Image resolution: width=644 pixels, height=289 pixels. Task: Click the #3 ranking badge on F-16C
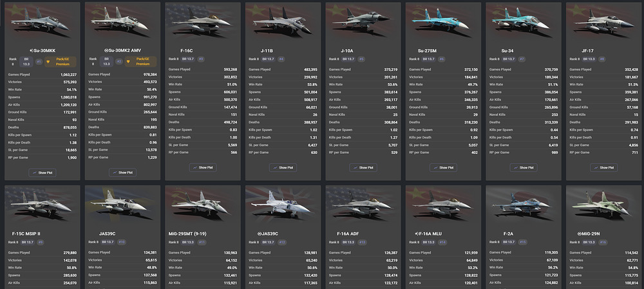201,59
